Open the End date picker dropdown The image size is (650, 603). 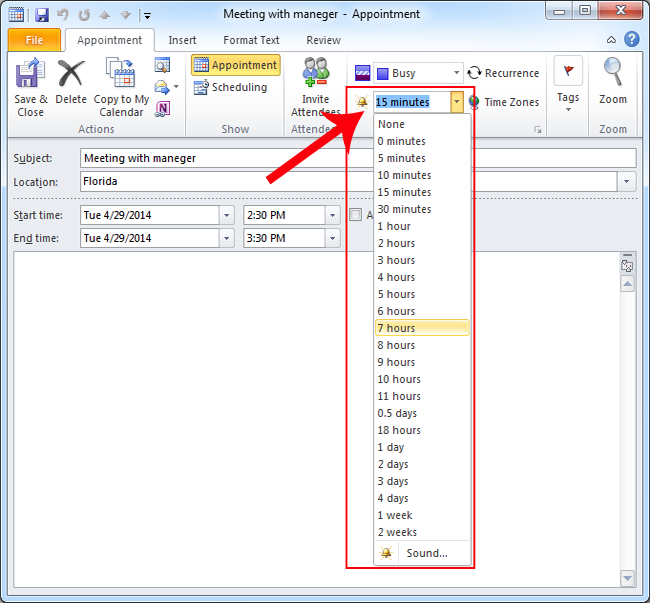click(x=226, y=238)
